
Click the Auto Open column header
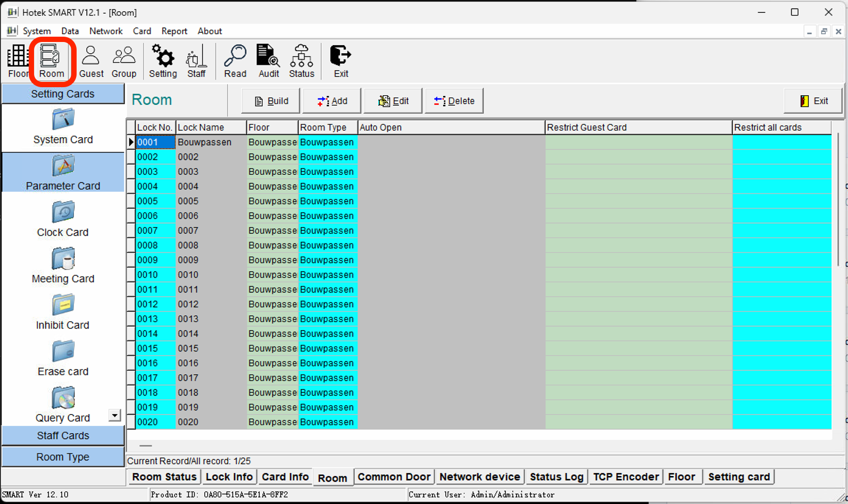click(x=451, y=128)
